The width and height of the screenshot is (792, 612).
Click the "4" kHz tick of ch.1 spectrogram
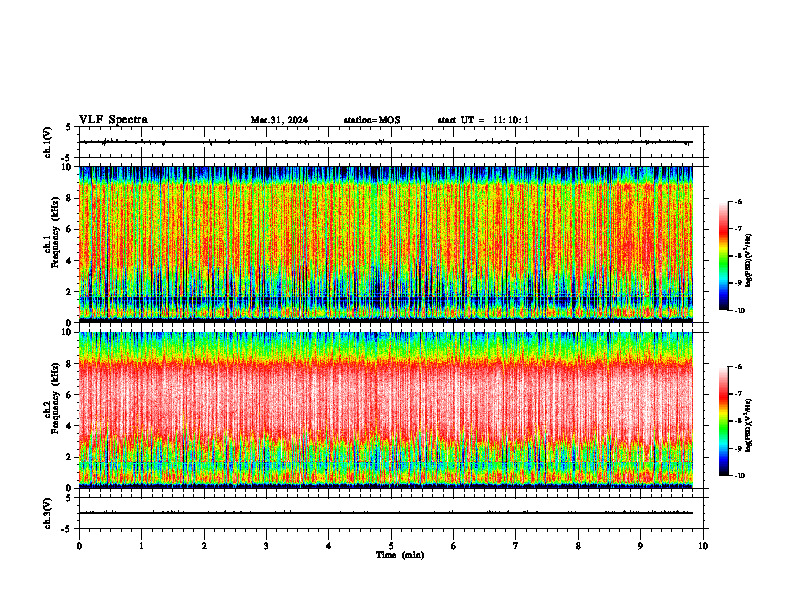pyautogui.click(x=69, y=261)
